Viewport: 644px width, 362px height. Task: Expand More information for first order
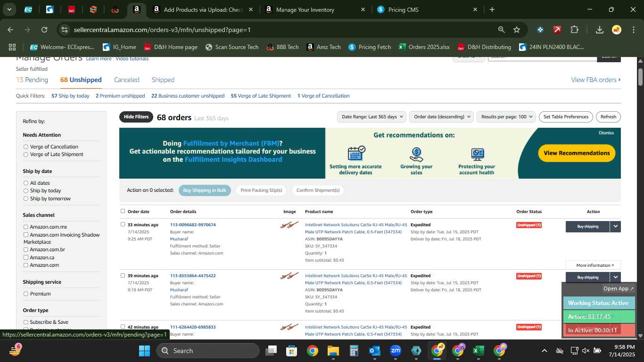point(593,265)
